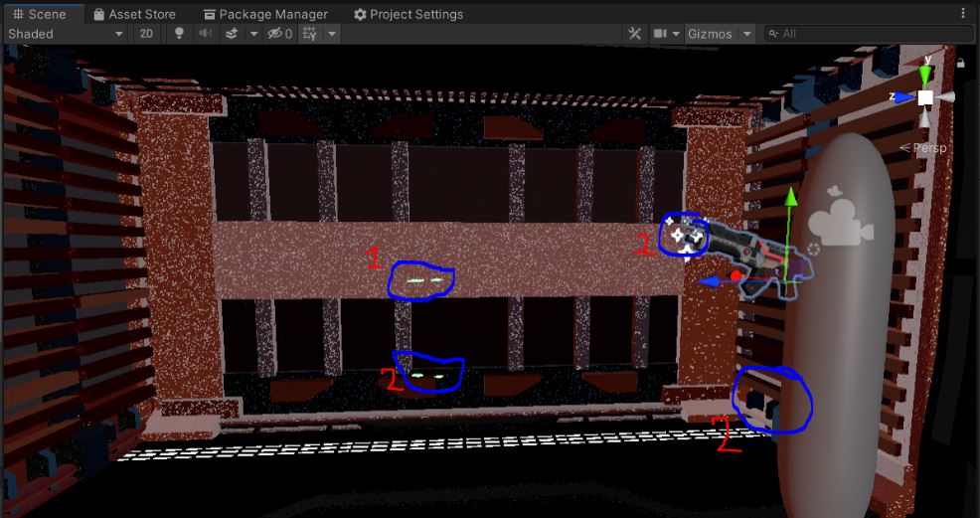Toggle scene audio speaker icon
This screenshot has width=980, height=518.
(x=205, y=34)
